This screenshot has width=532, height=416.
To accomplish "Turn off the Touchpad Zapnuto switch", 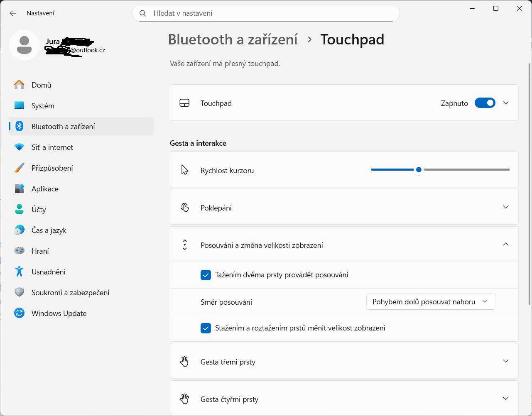I will coord(485,103).
